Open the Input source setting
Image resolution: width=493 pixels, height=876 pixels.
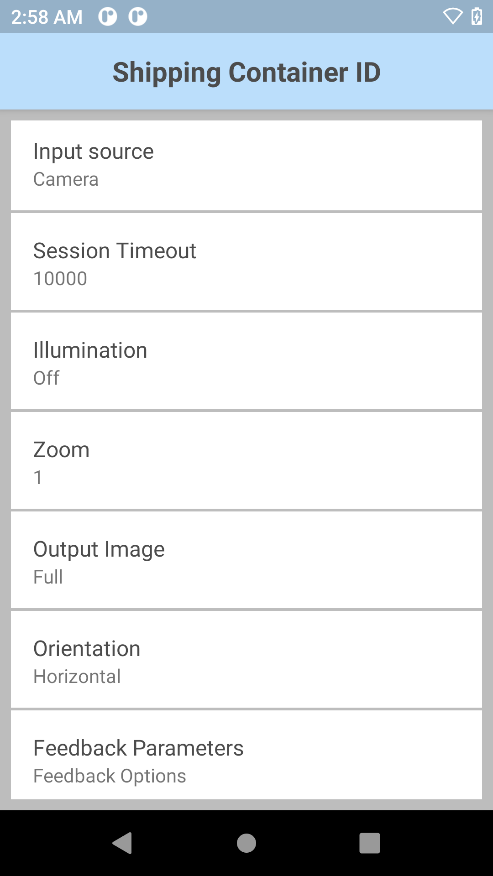pos(246,165)
